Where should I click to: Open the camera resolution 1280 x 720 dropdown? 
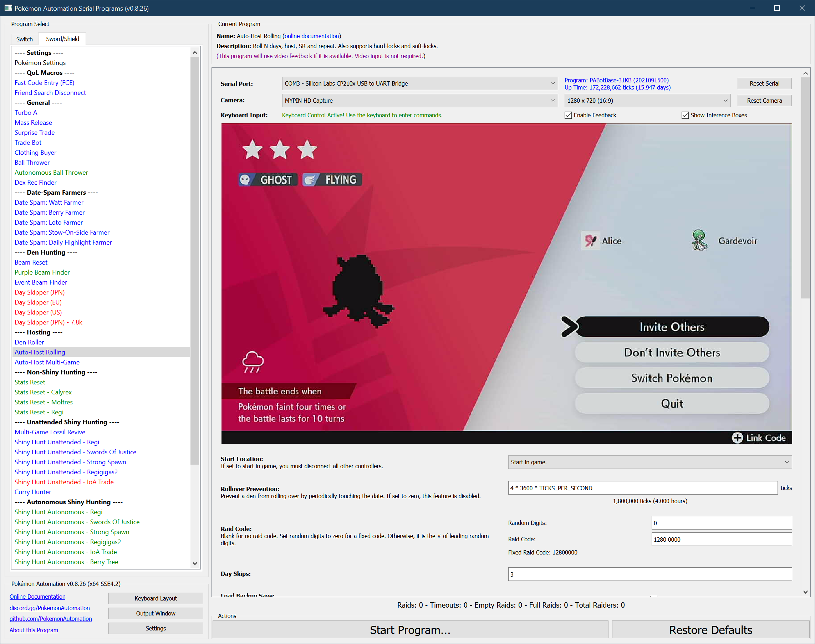[647, 100]
